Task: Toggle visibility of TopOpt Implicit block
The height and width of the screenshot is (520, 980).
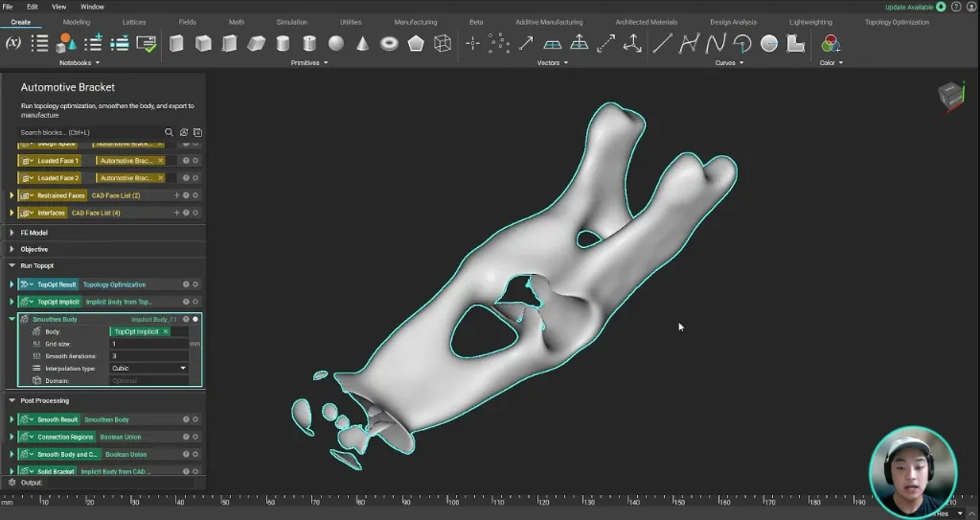Action: point(195,302)
